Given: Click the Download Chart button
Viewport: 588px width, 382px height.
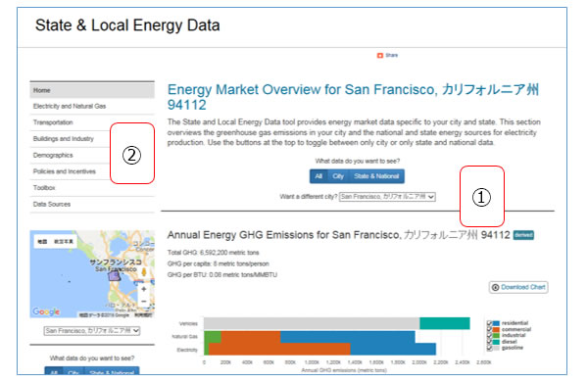Looking at the screenshot, I should (518, 287).
